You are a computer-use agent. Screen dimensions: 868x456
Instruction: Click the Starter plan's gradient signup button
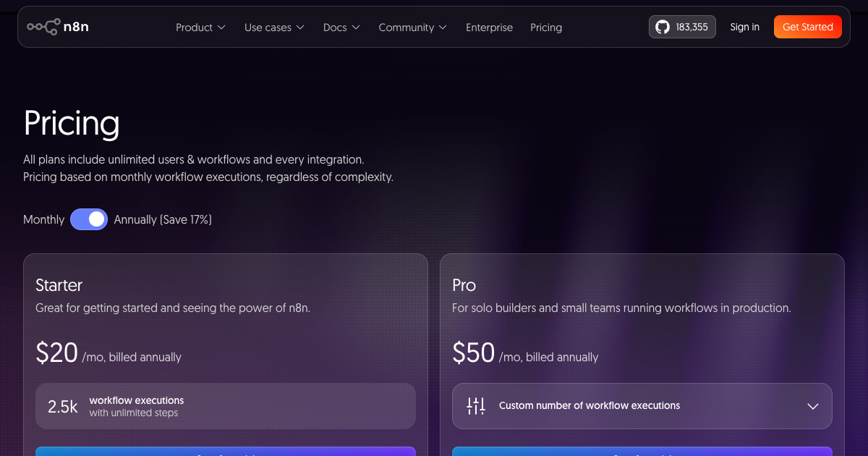click(225, 452)
